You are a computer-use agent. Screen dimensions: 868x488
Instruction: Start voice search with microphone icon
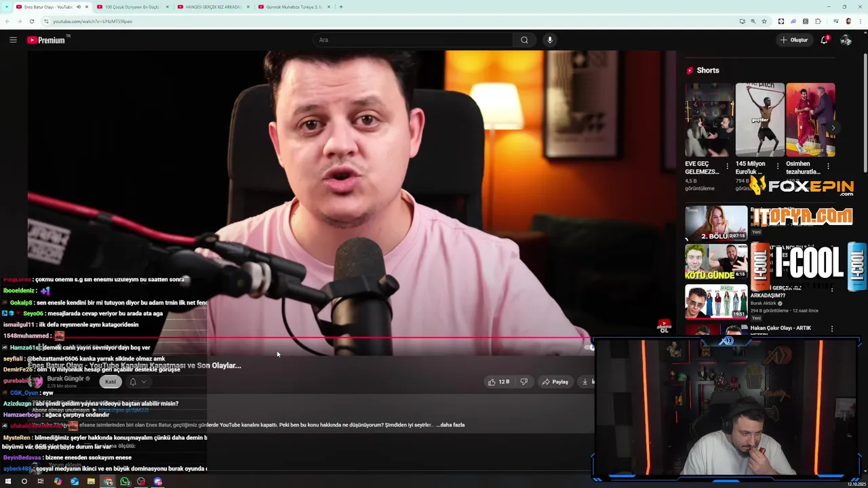point(550,40)
